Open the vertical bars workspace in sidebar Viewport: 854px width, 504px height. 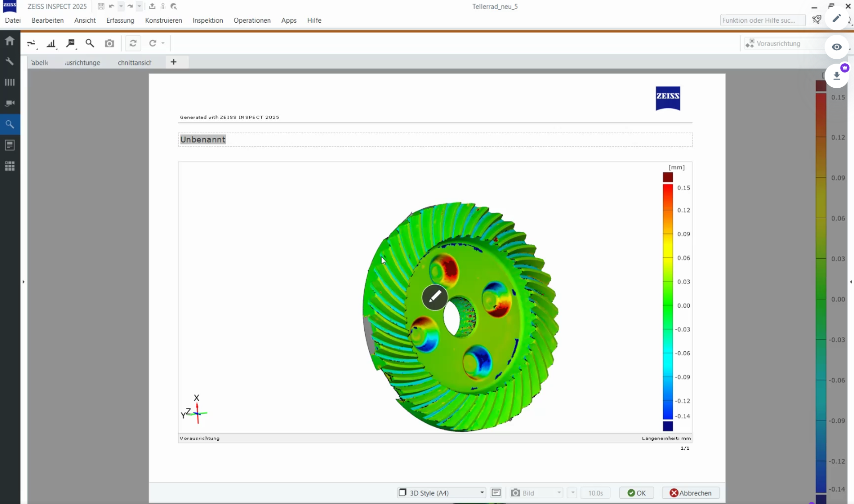point(10,82)
